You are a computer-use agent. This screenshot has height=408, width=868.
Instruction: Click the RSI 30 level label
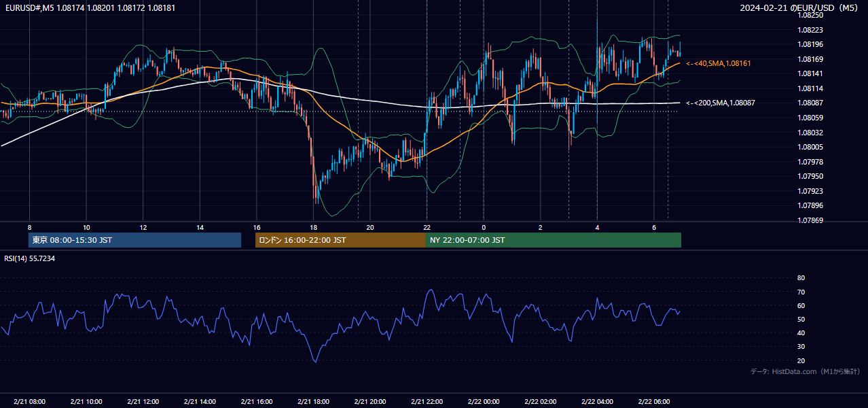801,347
